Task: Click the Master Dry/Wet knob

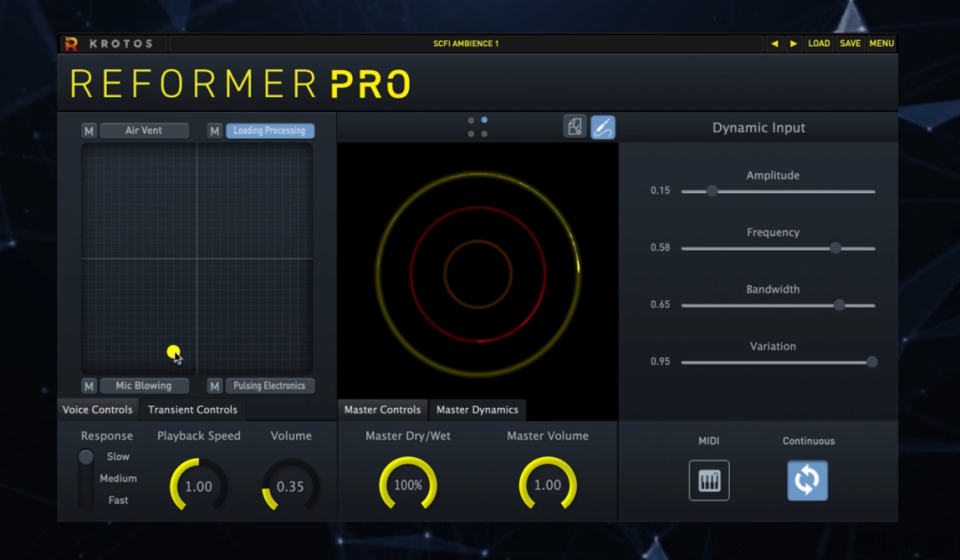Action: (408, 484)
